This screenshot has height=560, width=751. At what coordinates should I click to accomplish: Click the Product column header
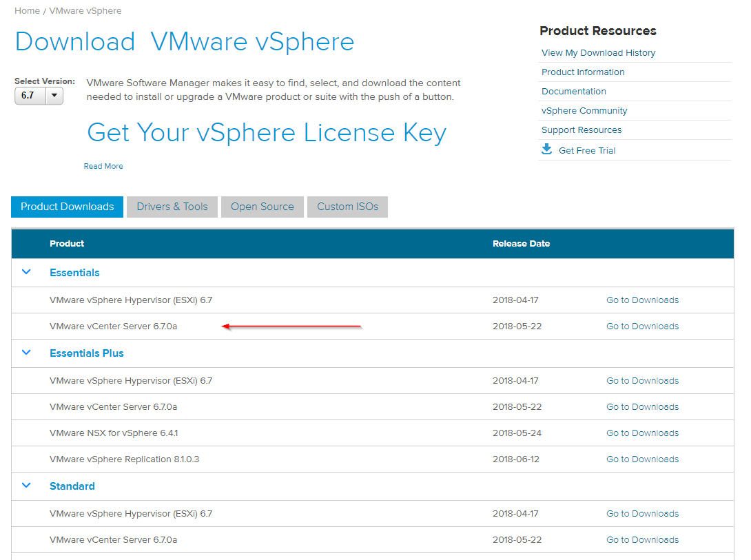67,244
